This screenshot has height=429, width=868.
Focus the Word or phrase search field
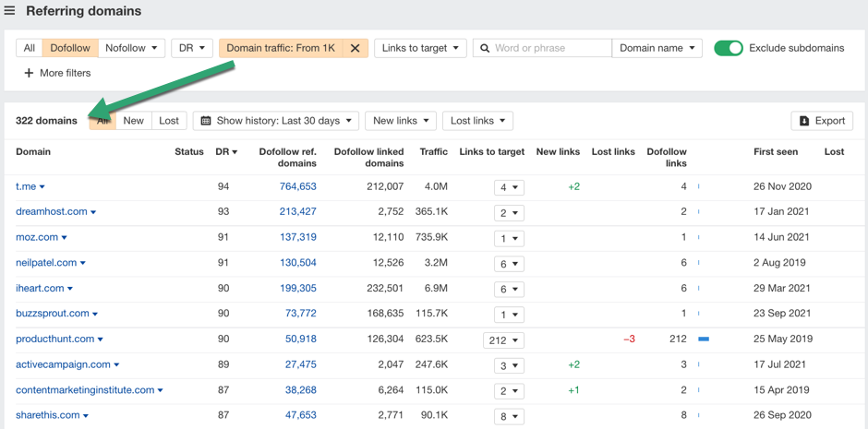543,48
